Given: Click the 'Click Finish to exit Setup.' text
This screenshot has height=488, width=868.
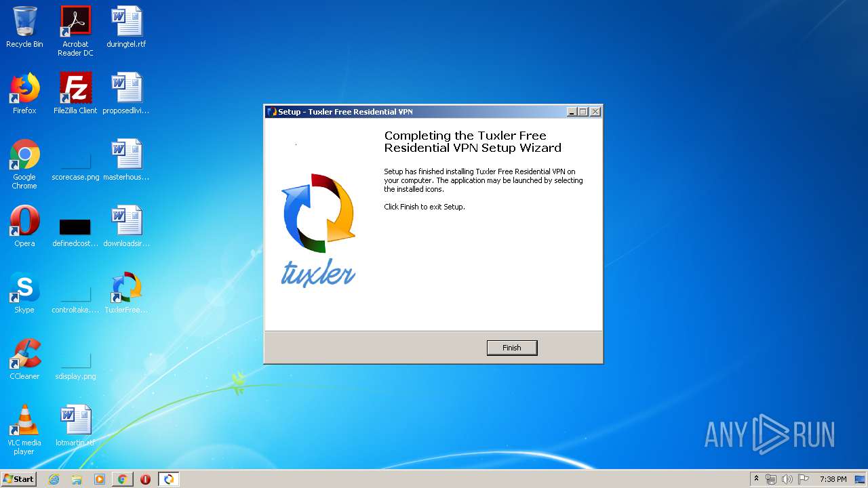Looking at the screenshot, I should [x=425, y=207].
